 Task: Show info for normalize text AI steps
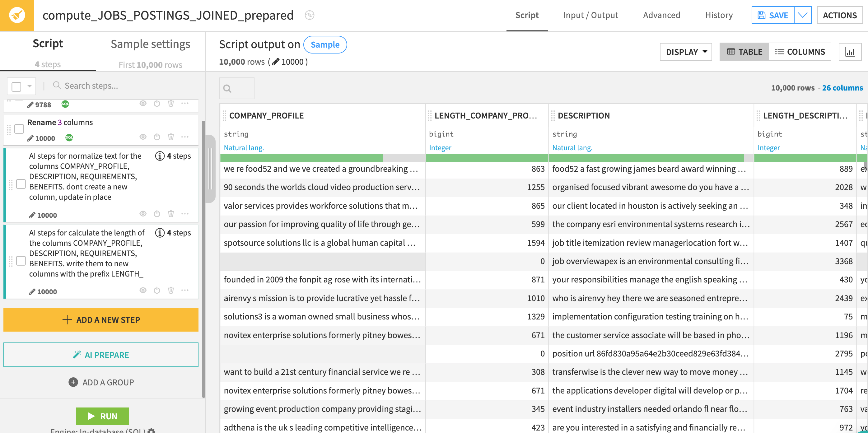click(x=160, y=156)
